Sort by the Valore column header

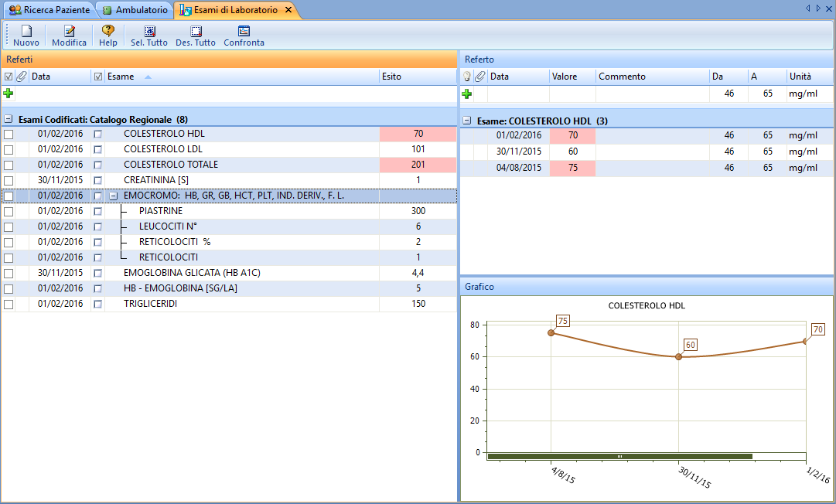[572, 77]
